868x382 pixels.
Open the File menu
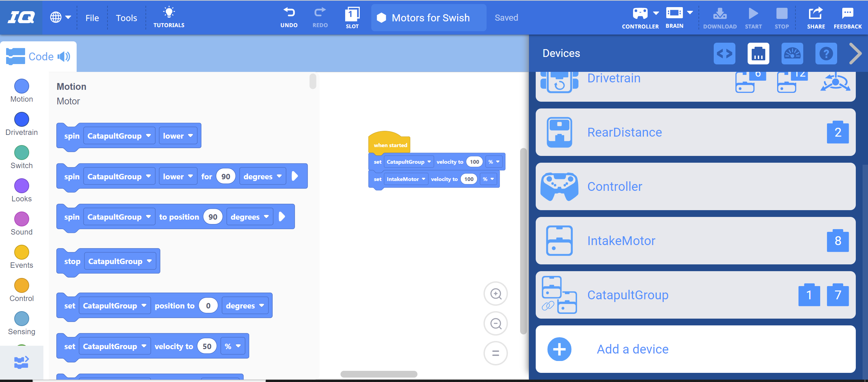[92, 18]
